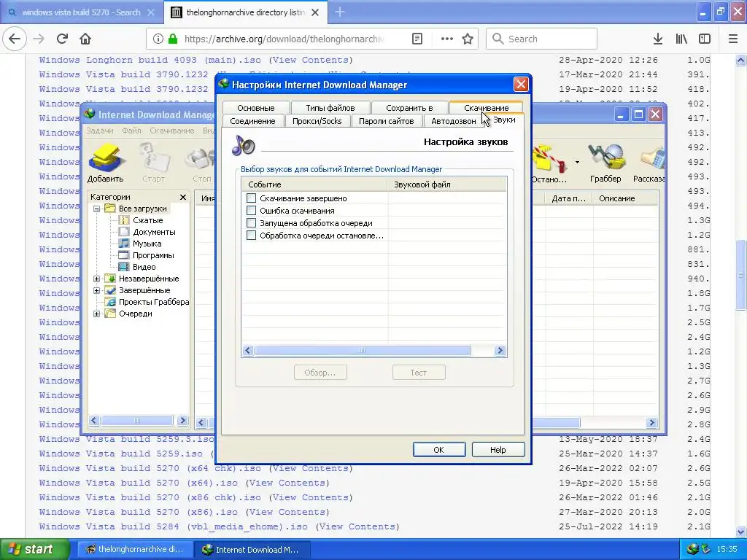
Task: Click the Остановить все toolbar icon in IDM
Action: tap(549, 163)
